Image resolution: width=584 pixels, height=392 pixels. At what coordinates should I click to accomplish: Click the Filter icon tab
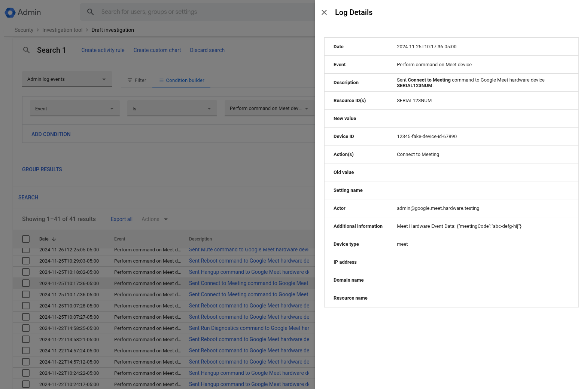pyautogui.click(x=137, y=80)
